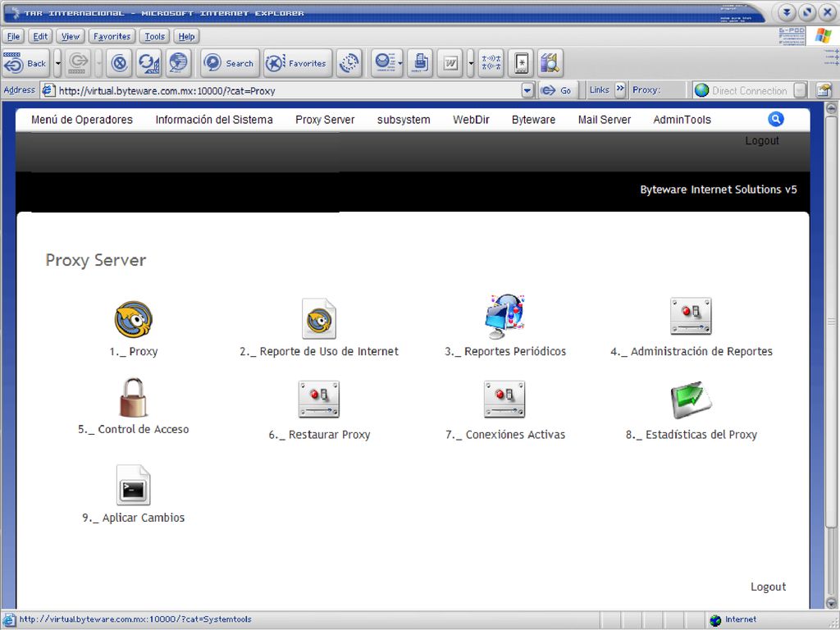
Task: Open the Reporte de Uso de Internet icon
Action: (319, 319)
